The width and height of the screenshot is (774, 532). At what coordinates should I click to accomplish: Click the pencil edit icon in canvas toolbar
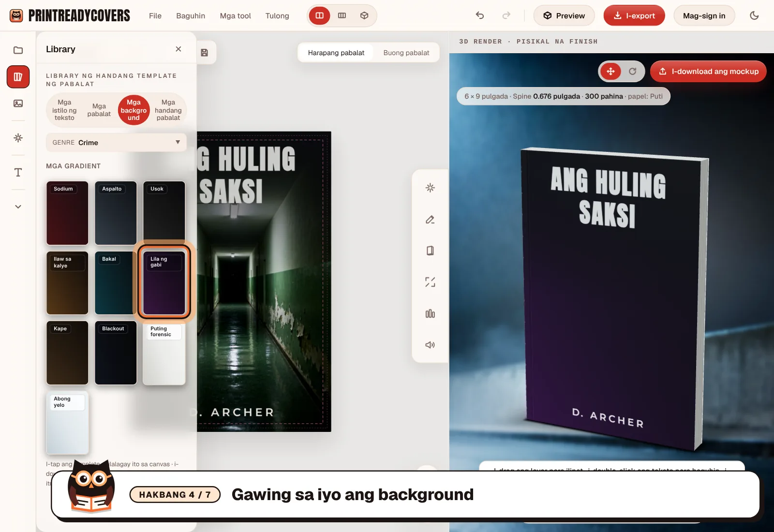point(430,219)
